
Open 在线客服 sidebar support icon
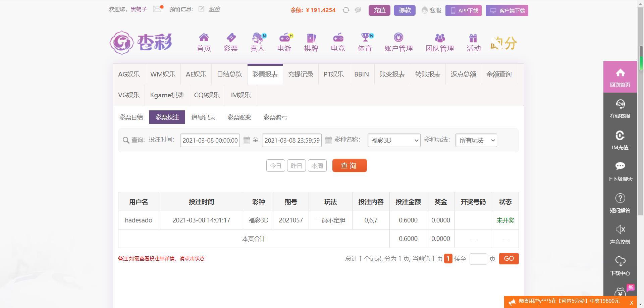tap(620, 104)
